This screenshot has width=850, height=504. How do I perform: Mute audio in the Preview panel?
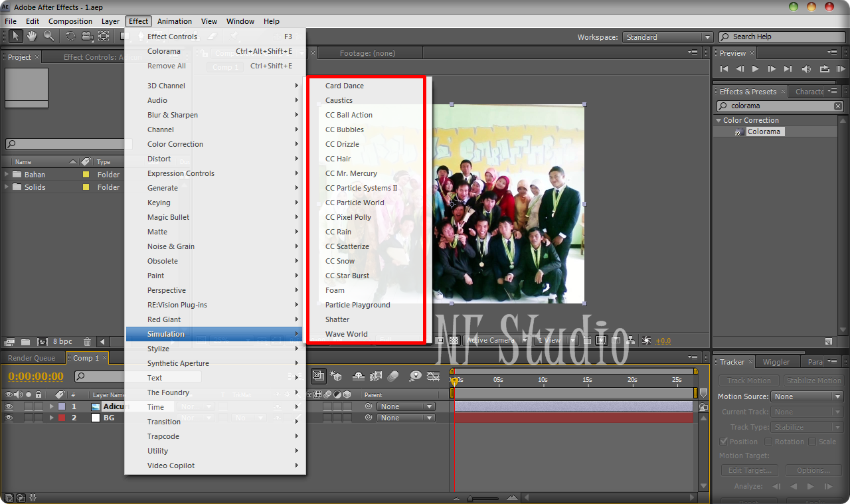pos(806,68)
